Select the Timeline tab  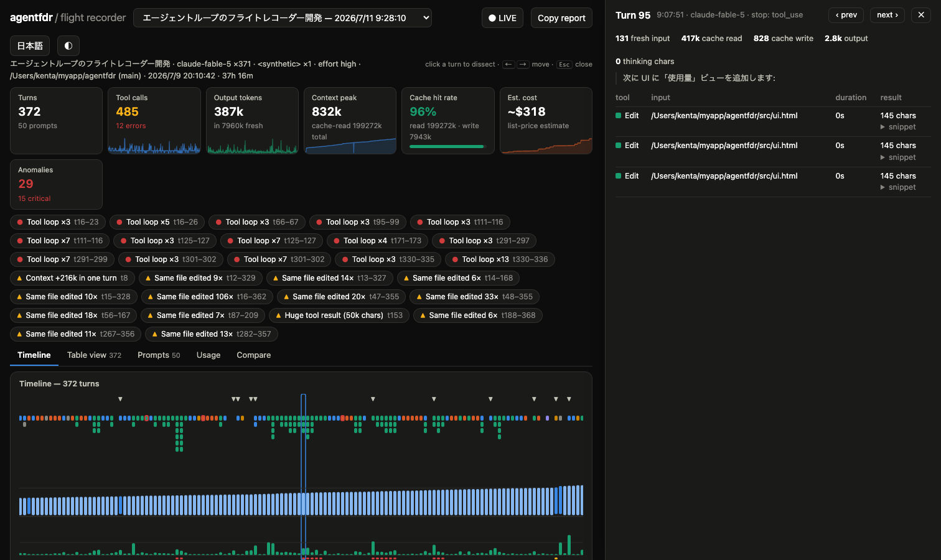tap(34, 355)
